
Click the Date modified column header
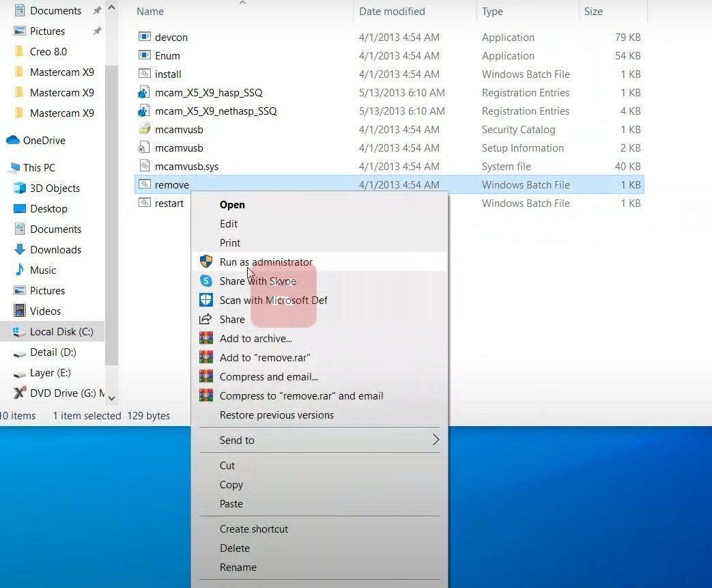[x=392, y=12]
